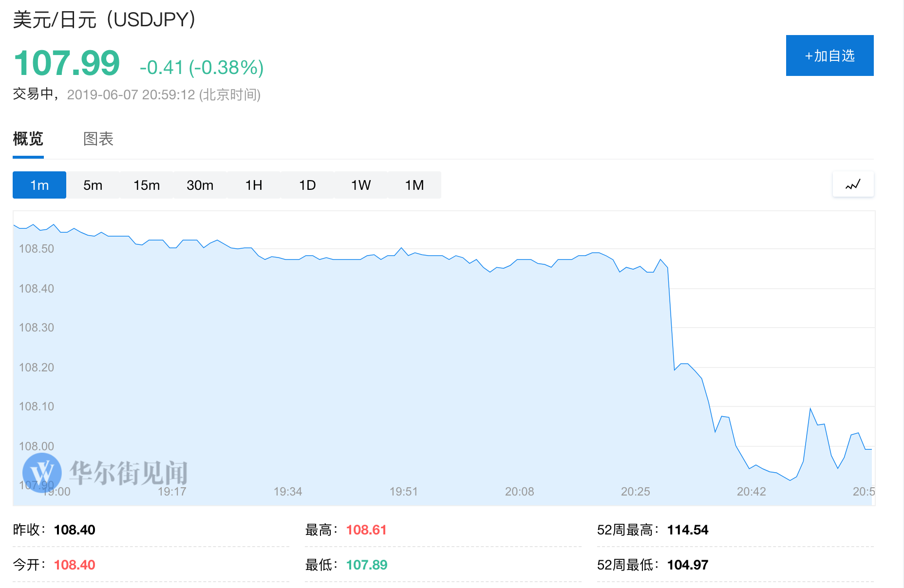Select the 30m timeframe button
This screenshot has height=588, width=904.
[x=200, y=185]
